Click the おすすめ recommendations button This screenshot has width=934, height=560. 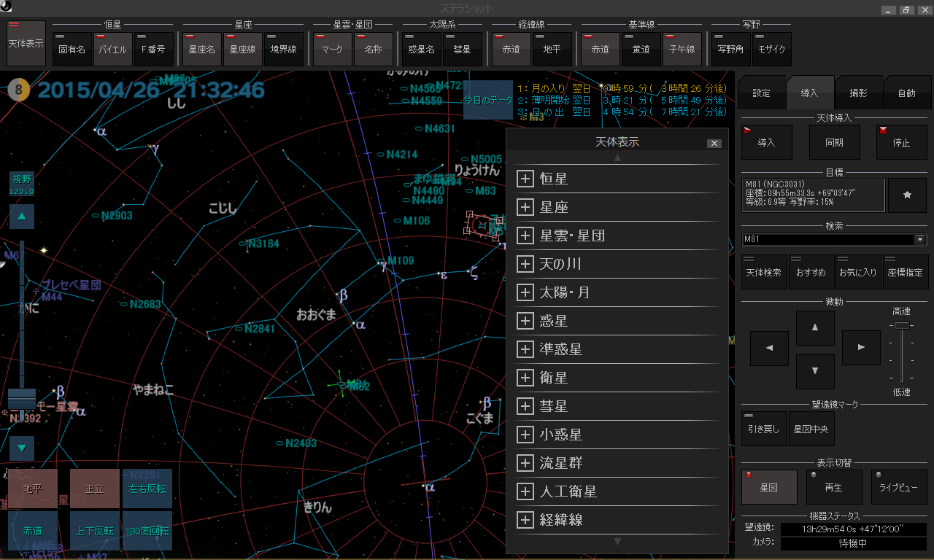tap(811, 272)
